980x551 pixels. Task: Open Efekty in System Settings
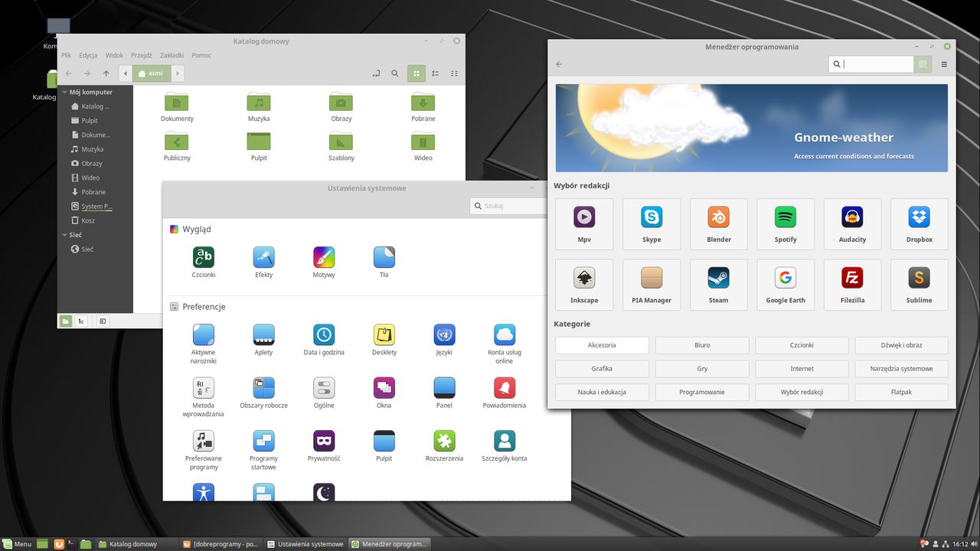(263, 257)
